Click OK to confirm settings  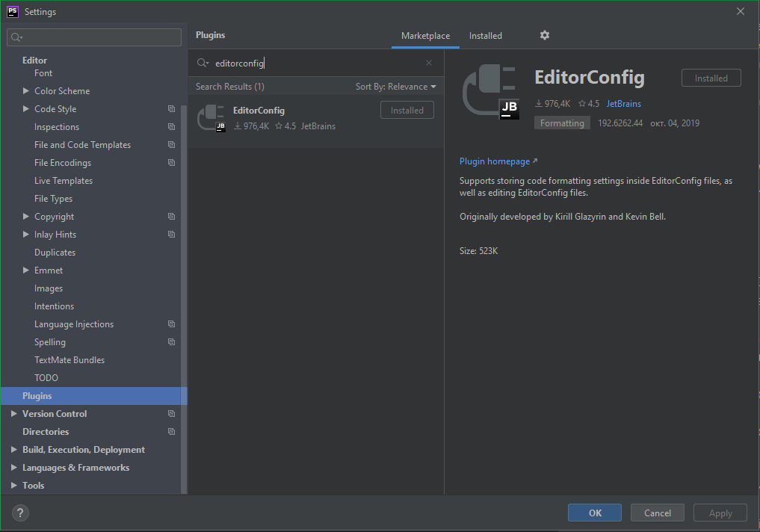(595, 513)
